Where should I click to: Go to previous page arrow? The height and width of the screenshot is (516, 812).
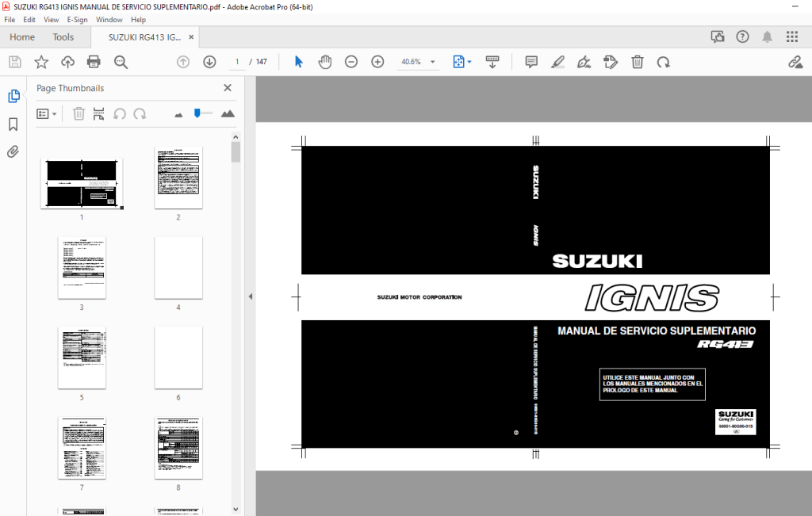pos(183,62)
